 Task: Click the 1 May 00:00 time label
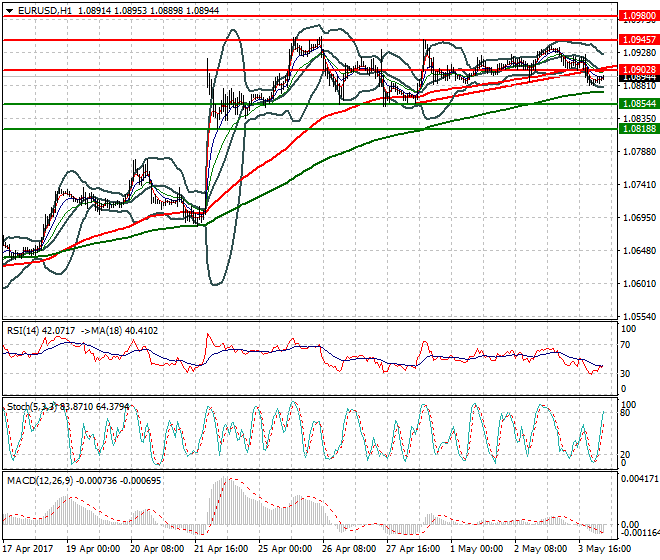tap(477, 549)
